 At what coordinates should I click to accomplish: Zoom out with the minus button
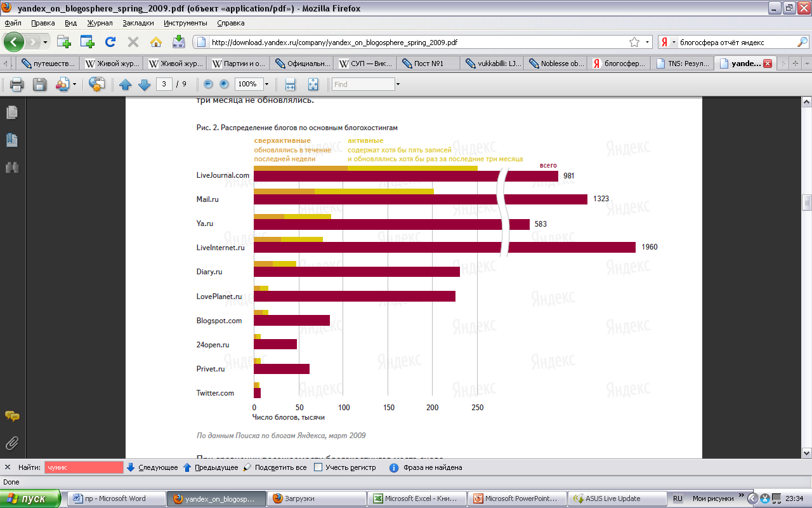[208, 84]
